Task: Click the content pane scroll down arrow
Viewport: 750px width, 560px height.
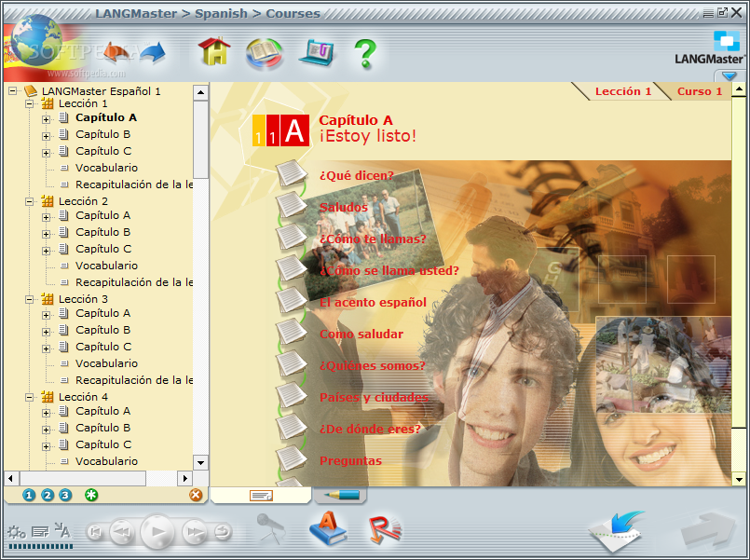Action: [739, 479]
